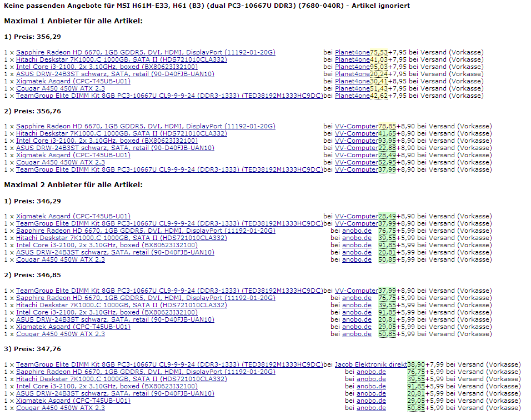Visit anobo.de link for Intel under Preis 347,76
Screen dimensions: 531x420
point(371,386)
